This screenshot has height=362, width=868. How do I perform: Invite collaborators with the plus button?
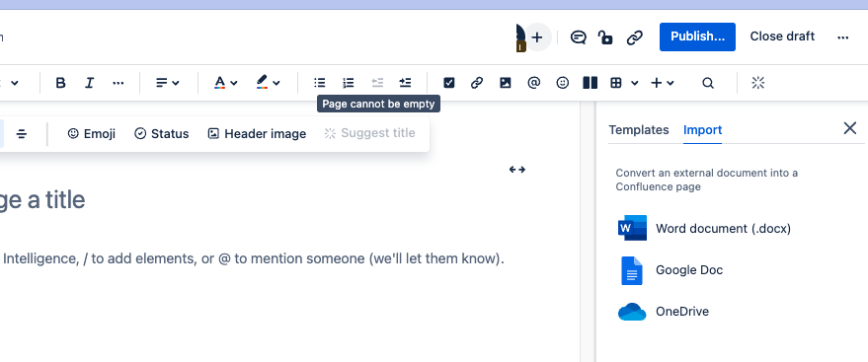537,37
